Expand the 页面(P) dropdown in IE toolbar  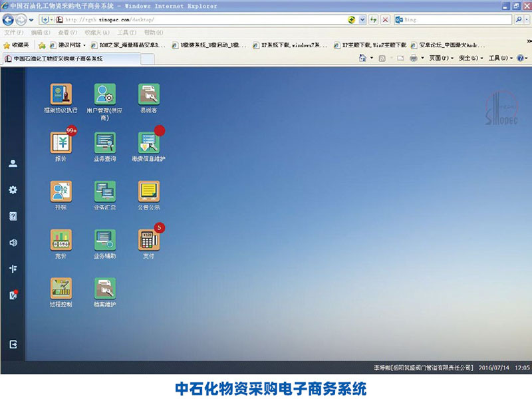(x=441, y=59)
